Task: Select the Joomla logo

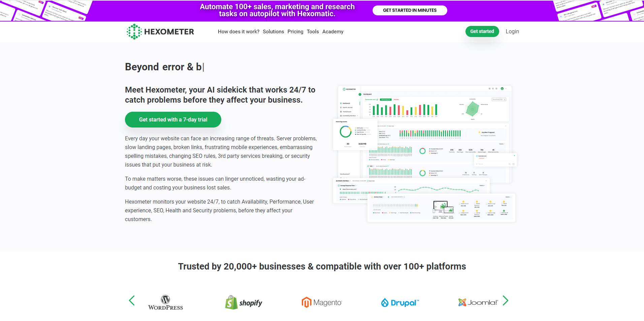Action: click(x=478, y=302)
